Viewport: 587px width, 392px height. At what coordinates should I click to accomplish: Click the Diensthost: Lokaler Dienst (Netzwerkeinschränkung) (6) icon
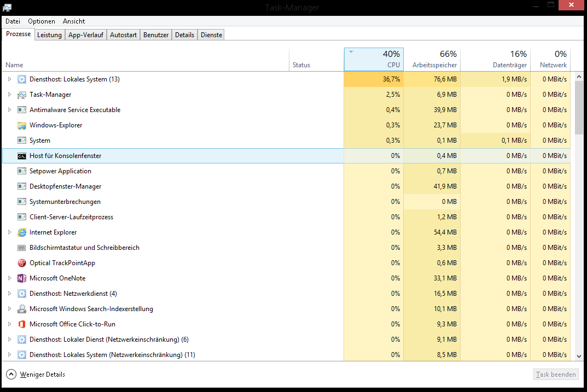22,340
